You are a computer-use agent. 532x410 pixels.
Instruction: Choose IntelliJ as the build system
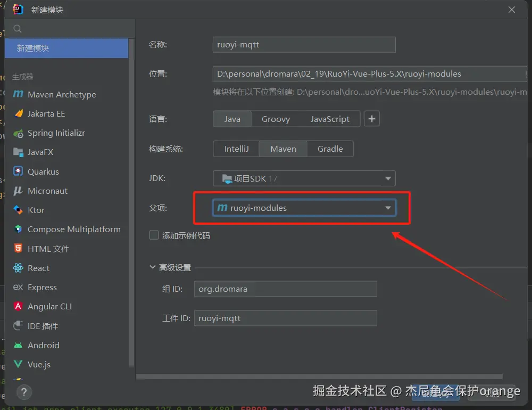tap(237, 149)
